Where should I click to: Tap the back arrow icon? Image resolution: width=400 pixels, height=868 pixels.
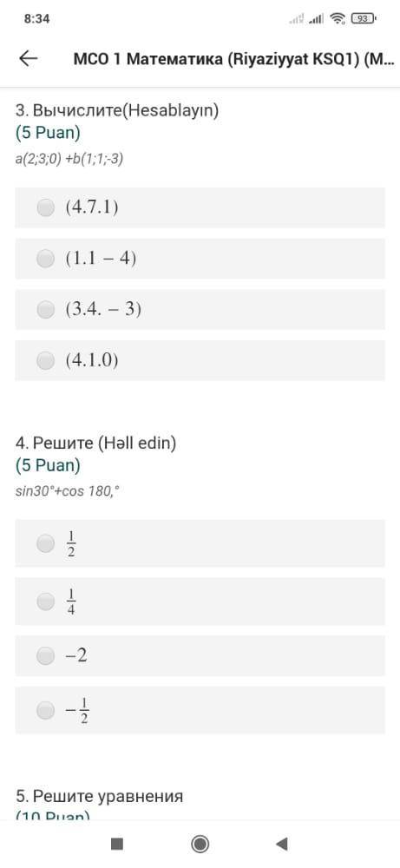coord(29,59)
